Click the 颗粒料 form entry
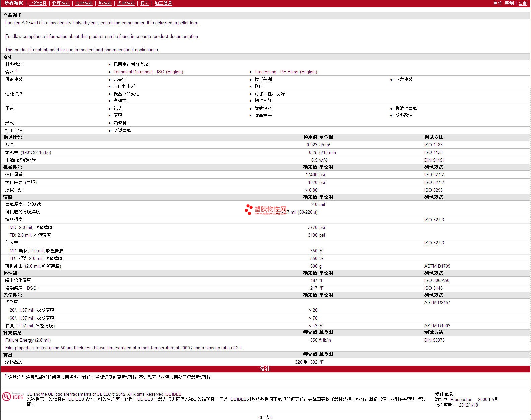The height and width of the screenshot is (420, 531). coord(120,123)
